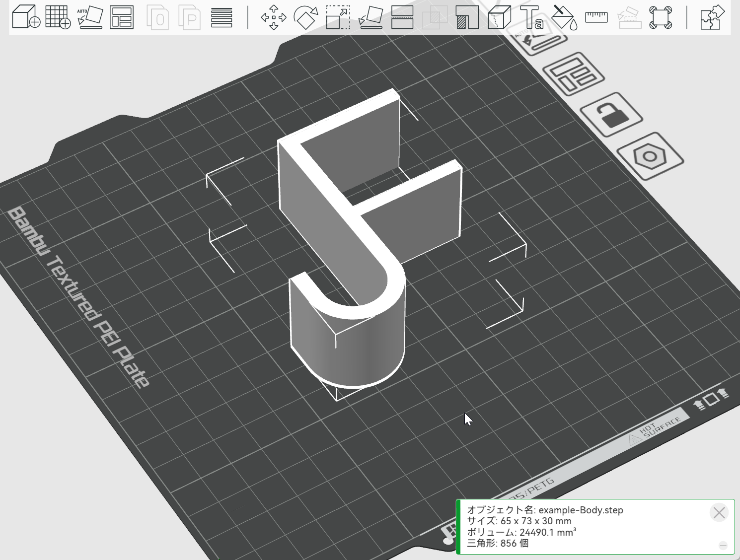
Task: Open the Support Painting tool
Action: [x=467, y=17]
